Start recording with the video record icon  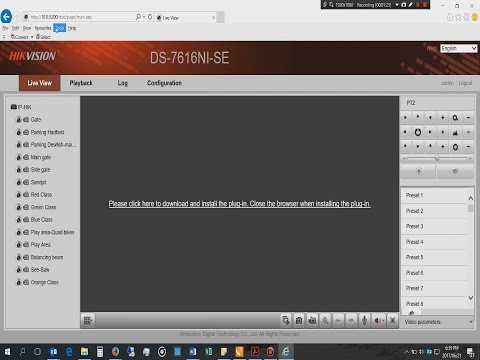pos(312,321)
